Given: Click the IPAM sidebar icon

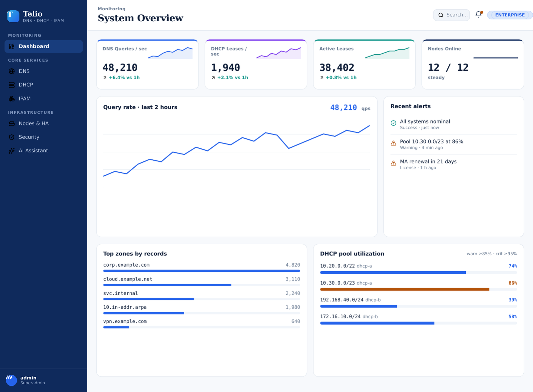Looking at the screenshot, I should [12, 98].
